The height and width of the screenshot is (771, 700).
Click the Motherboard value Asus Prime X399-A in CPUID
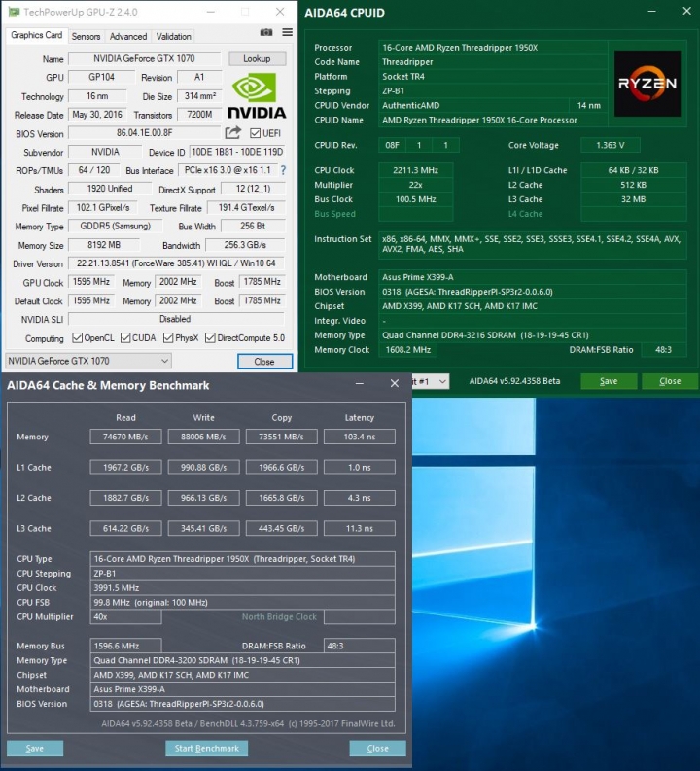(x=533, y=277)
